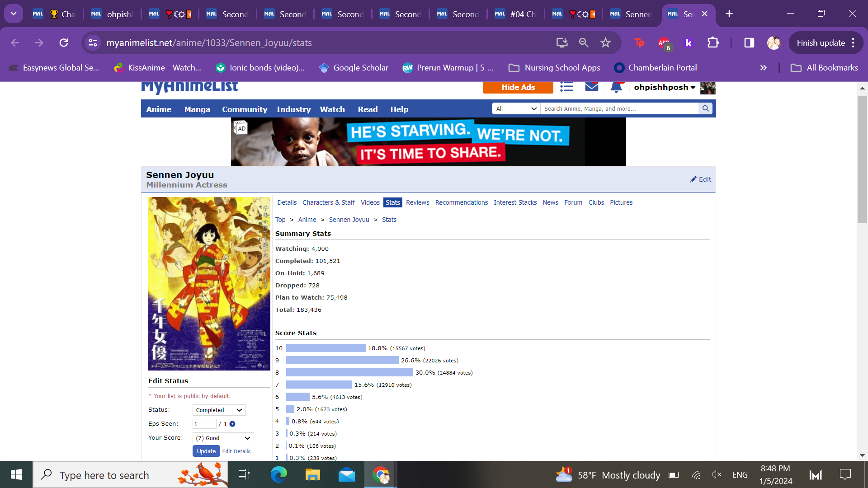Screen dimensions: 868x488
Task: Open the Extensions puzzle icon
Action: point(713,43)
